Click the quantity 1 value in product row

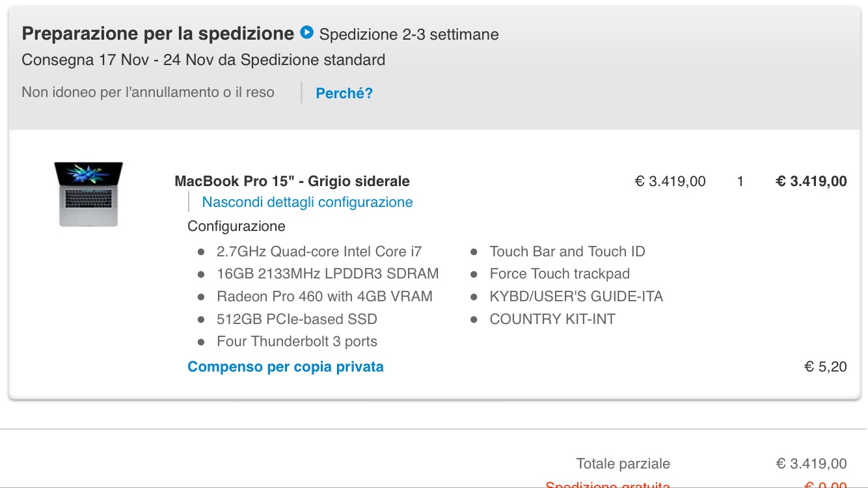pos(740,182)
